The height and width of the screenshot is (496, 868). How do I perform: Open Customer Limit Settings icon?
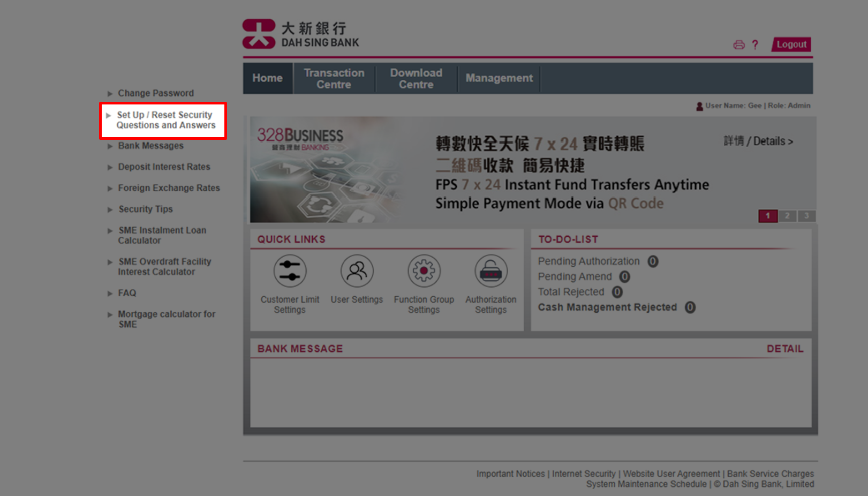click(290, 271)
